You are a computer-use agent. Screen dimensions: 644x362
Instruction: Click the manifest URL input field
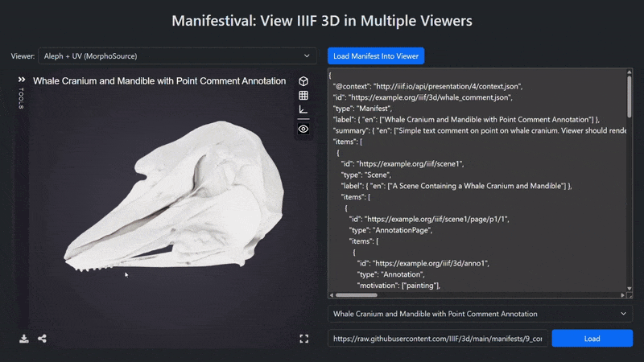[437, 338]
